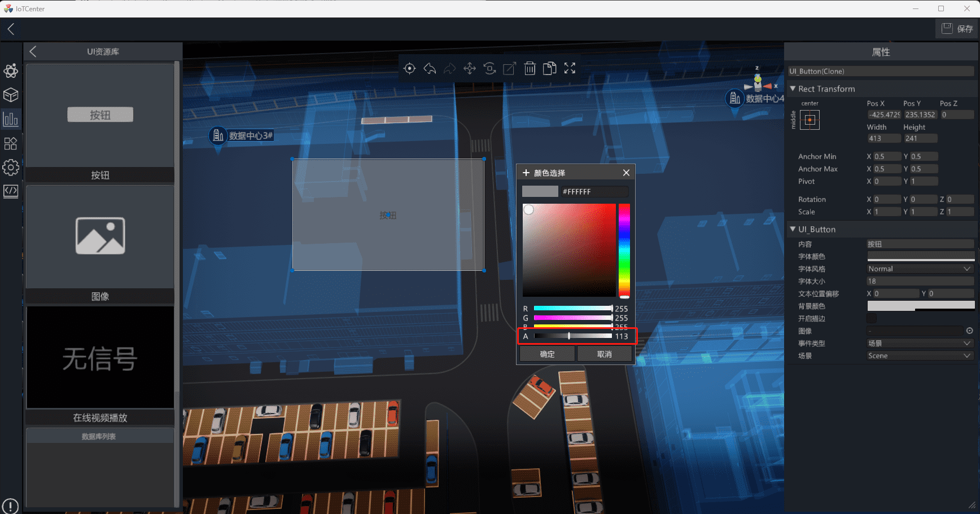Click the 图像 path input field

[915, 331]
